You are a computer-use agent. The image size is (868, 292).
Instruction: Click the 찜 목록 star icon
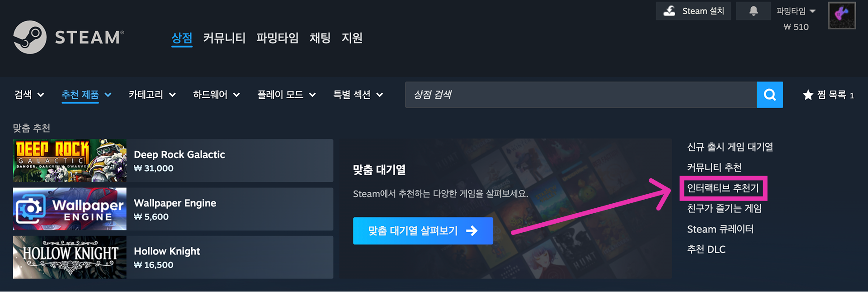click(x=808, y=95)
